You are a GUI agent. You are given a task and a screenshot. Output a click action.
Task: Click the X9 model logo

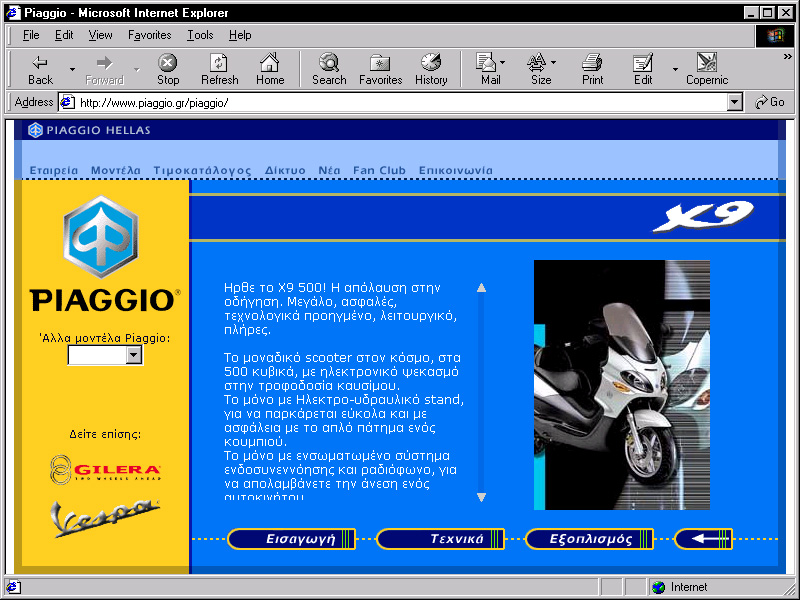coord(703,216)
